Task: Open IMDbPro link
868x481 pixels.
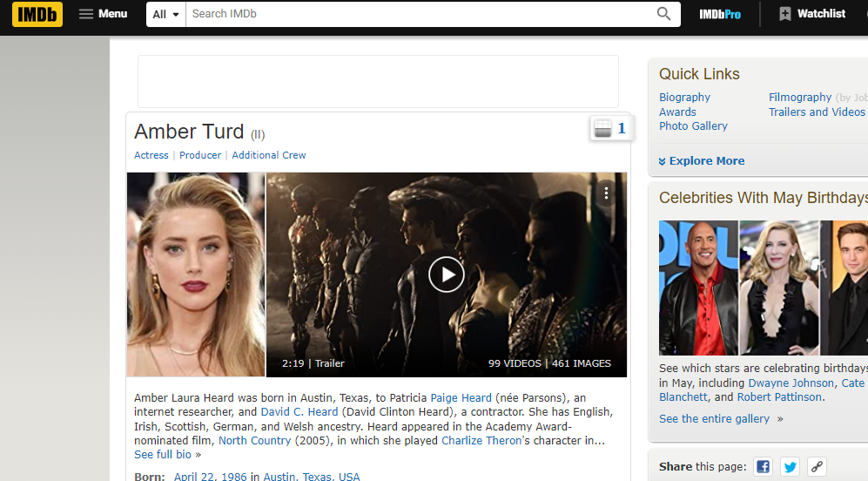Action: [719, 15]
